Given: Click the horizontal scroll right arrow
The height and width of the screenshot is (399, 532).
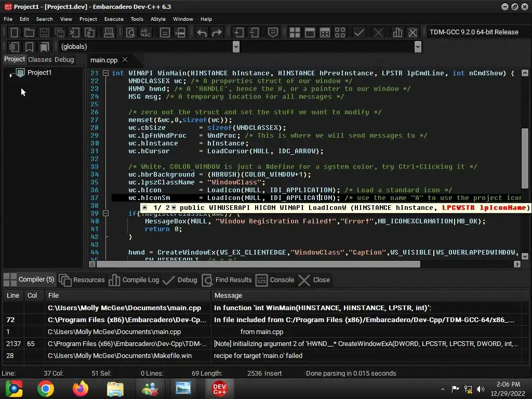Looking at the screenshot, I should [517, 264].
